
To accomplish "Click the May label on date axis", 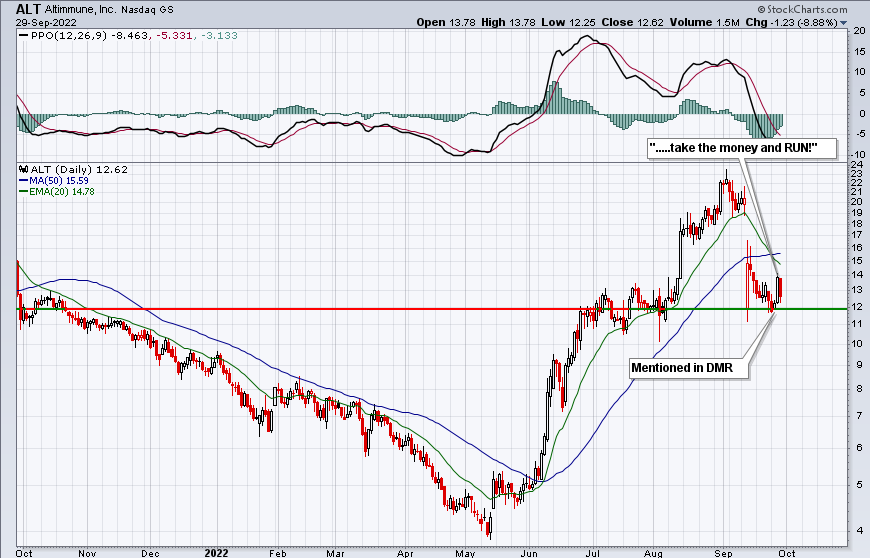I will point(465,553).
